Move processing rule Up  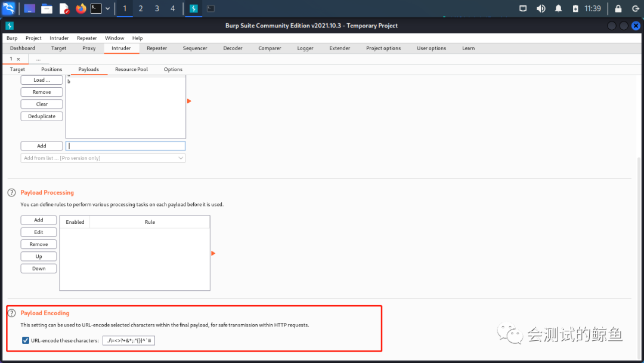pyautogui.click(x=39, y=257)
